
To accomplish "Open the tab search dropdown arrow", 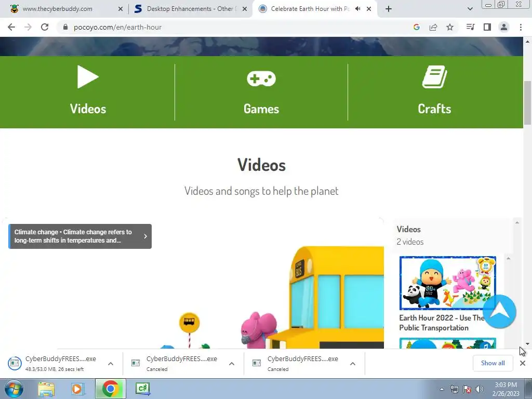I will (x=470, y=9).
